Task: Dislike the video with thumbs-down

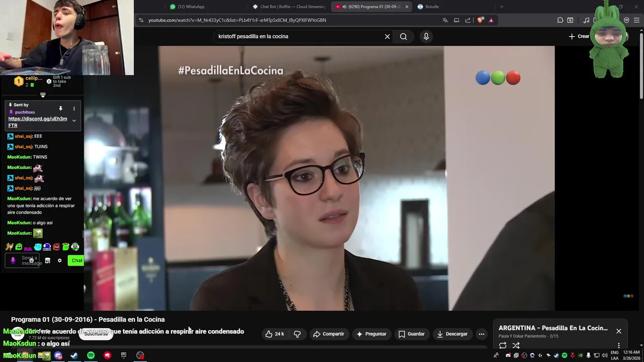Action: point(297,334)
